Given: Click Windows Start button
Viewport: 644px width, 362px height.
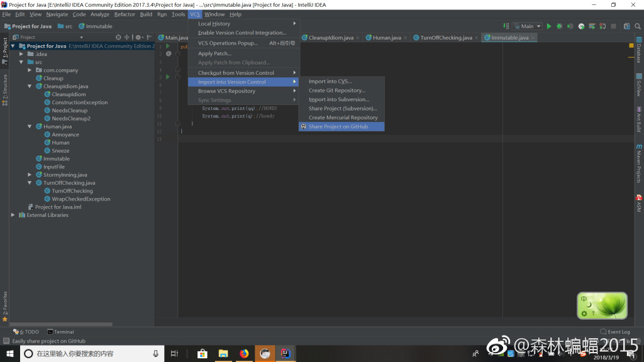Looking at the screenshot, I should pyautogui.click(x=10, y=353).
